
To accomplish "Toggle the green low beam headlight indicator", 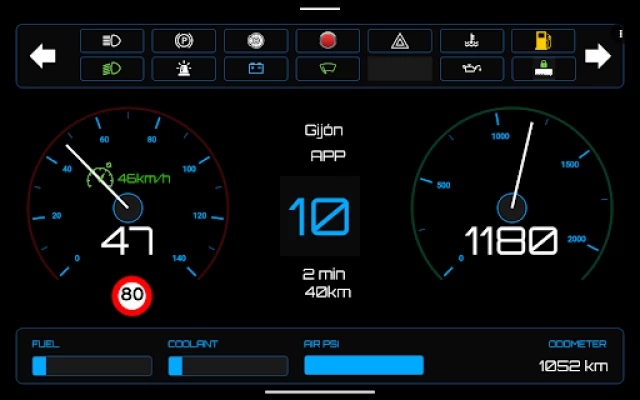I will click(x=111, y=69).
